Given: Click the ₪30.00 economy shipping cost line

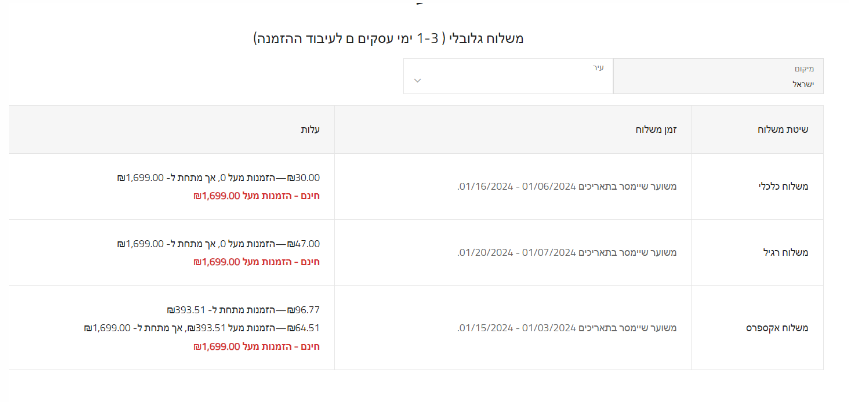Looking at the screenshot, I should 218,177.
